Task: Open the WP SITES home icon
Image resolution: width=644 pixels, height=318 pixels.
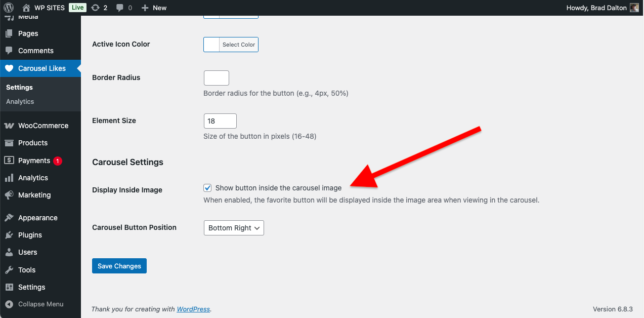Action: [26, 8]
